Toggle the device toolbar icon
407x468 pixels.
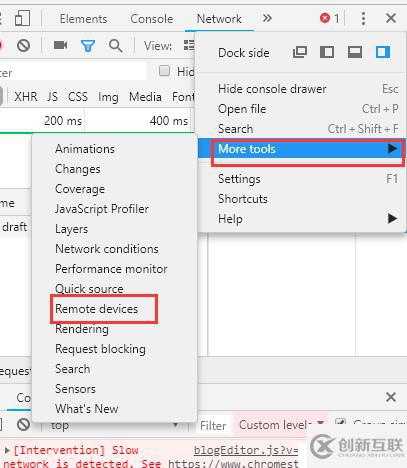(22, 18)
